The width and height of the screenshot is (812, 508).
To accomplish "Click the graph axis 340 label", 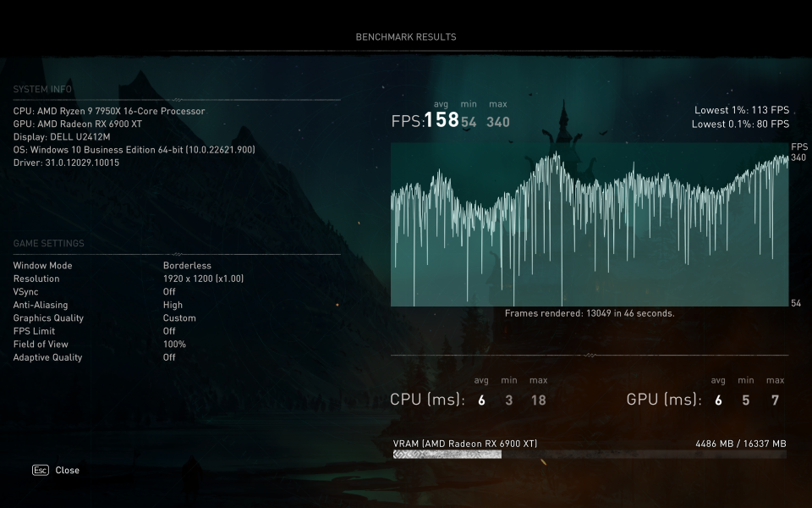I will 798,157.
